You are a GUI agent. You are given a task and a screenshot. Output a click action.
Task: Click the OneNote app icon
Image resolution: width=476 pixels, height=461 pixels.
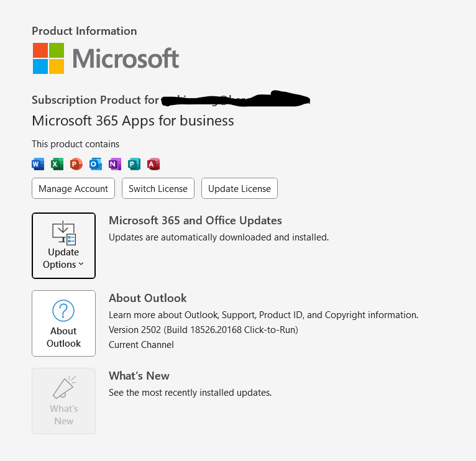point(115,164)
